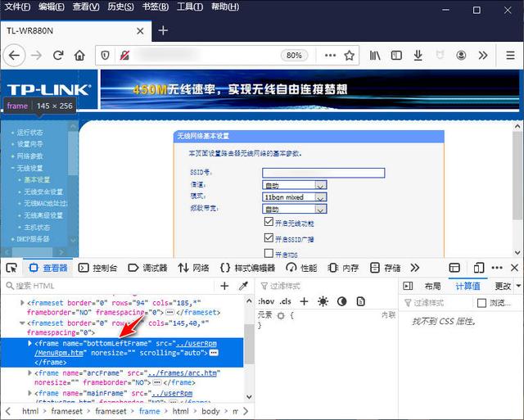Activate the element picker tool in devtools

11,268
